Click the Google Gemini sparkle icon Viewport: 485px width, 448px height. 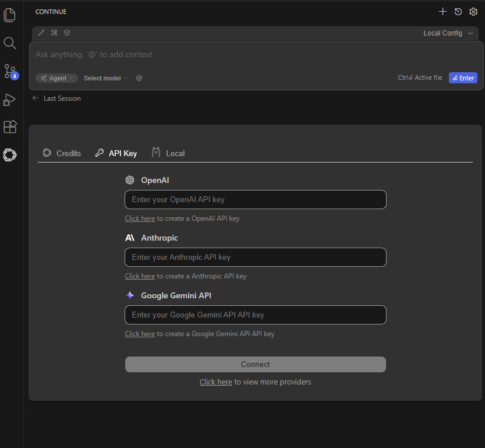coord(130,295)
